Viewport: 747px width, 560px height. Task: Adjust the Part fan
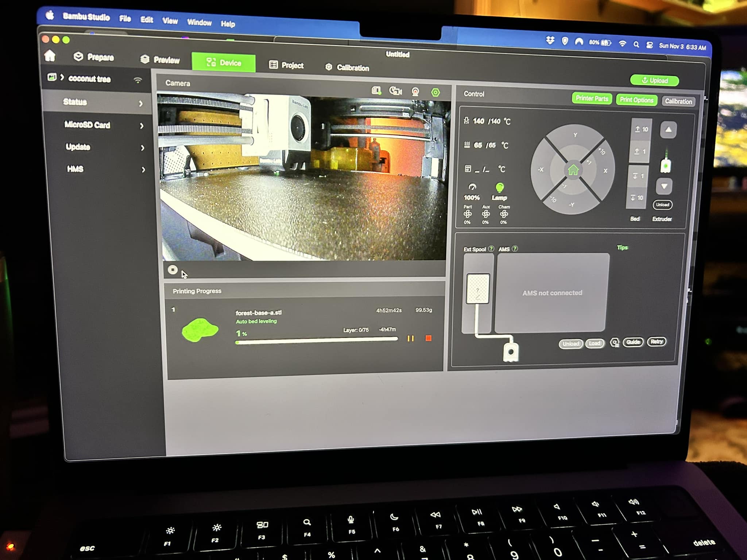467,214
